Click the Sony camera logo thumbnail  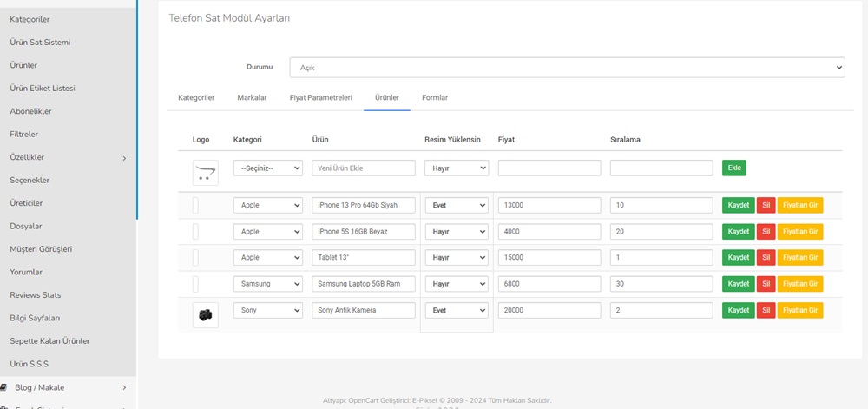click(206, 315)
